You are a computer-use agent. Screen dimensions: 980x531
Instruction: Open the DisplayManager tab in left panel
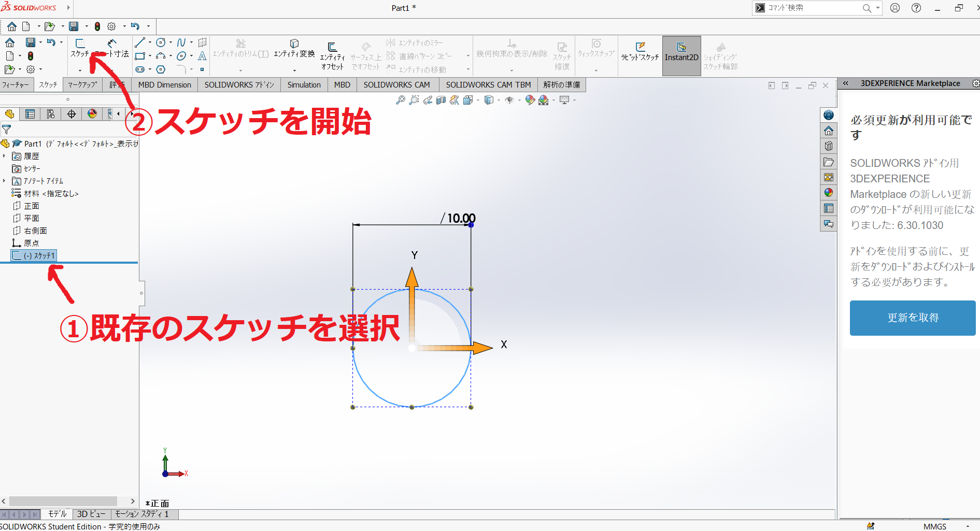click(92, 114)
